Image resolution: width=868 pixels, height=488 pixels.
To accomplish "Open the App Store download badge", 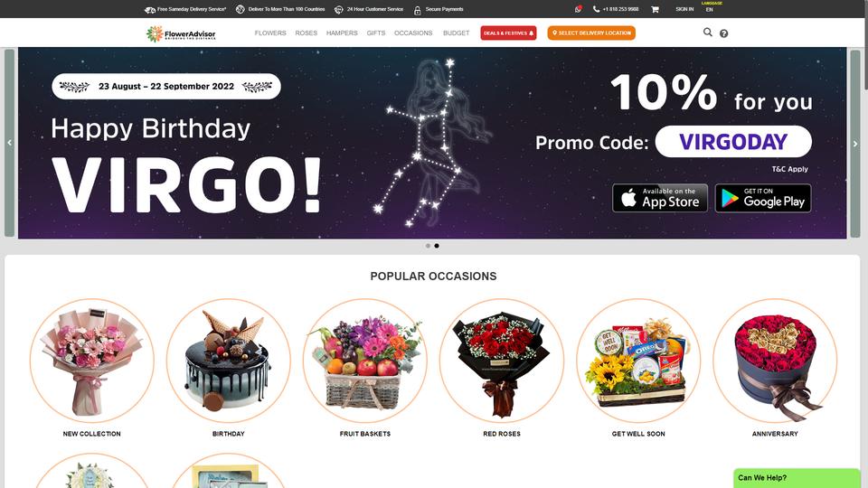I will click(x=660, y=198).
